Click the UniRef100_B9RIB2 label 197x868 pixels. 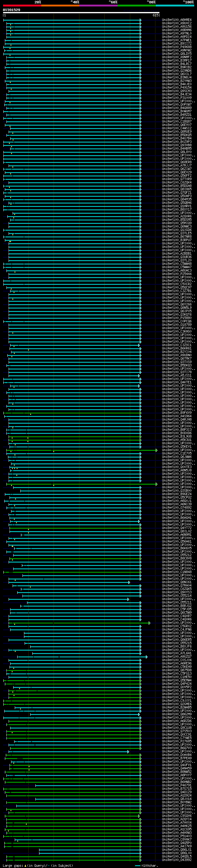click(x=176, y=67)
